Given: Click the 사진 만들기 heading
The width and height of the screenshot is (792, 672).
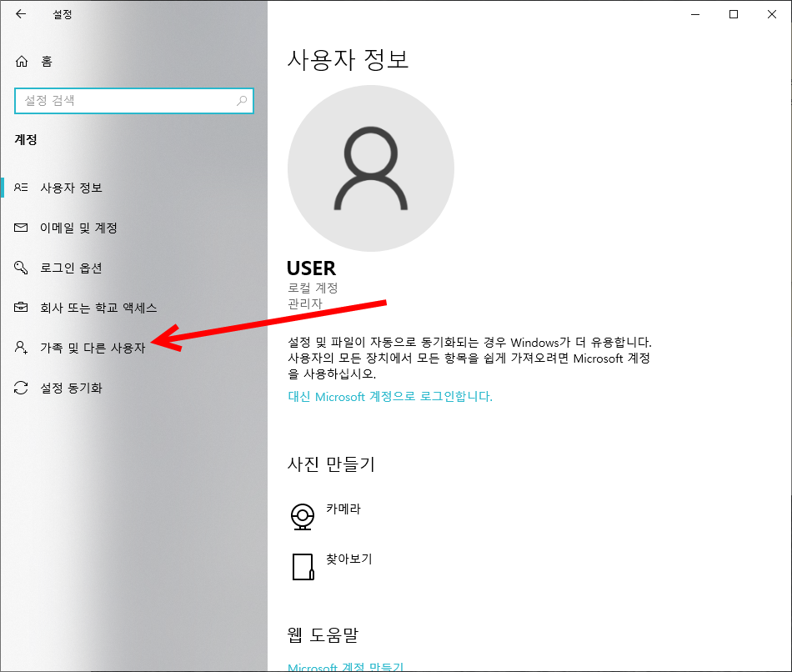Looking at the screenshot, I should (331, 464).
